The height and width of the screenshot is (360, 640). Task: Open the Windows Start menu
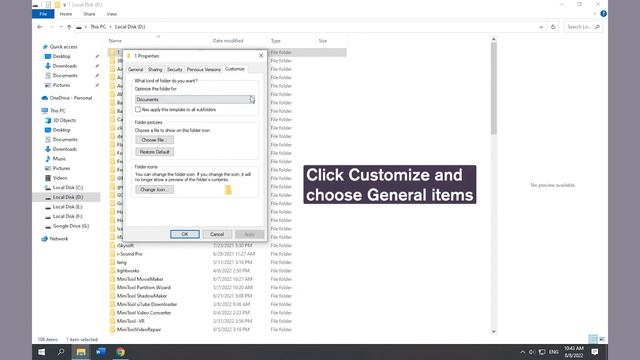pyautogui.click(x=42, y=352)
